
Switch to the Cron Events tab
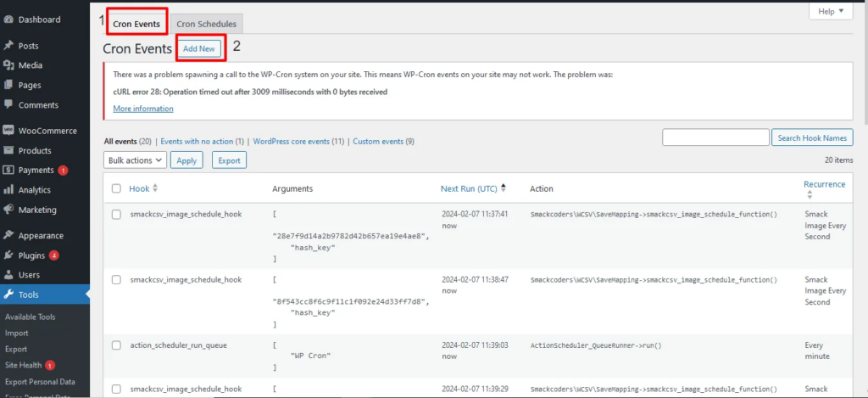pyautogui.click(x=136, y=25)
